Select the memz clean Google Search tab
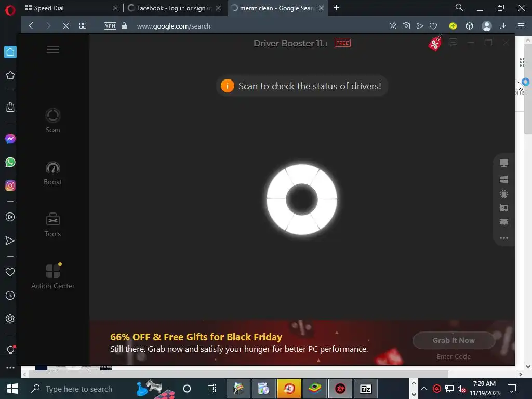This screenshot has width=532, height=399. [x=277, y=8]
